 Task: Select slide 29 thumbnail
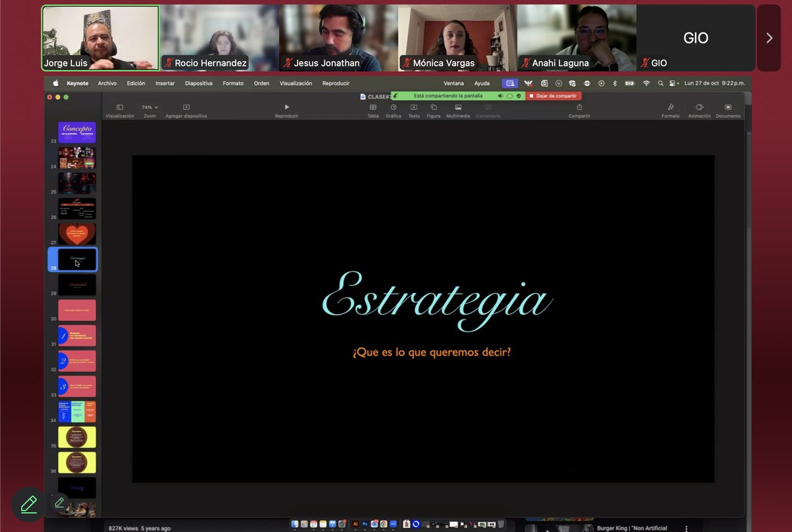[77, 284]
